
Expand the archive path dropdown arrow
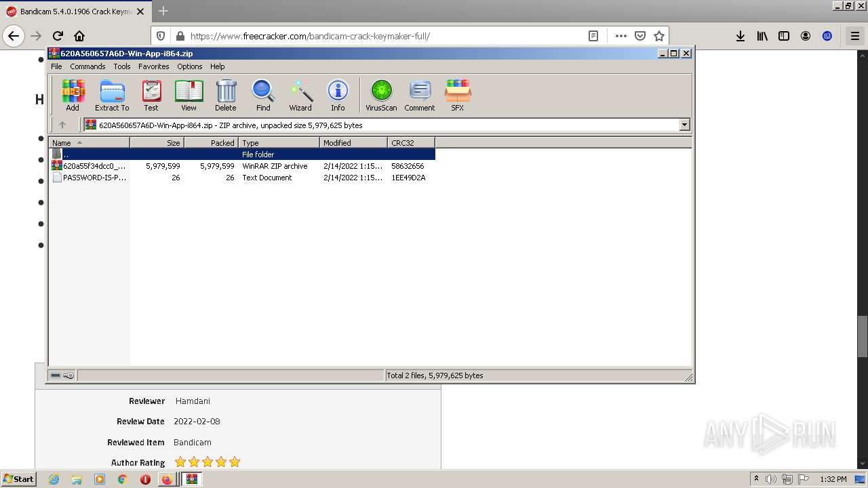[x=684, y=125]
